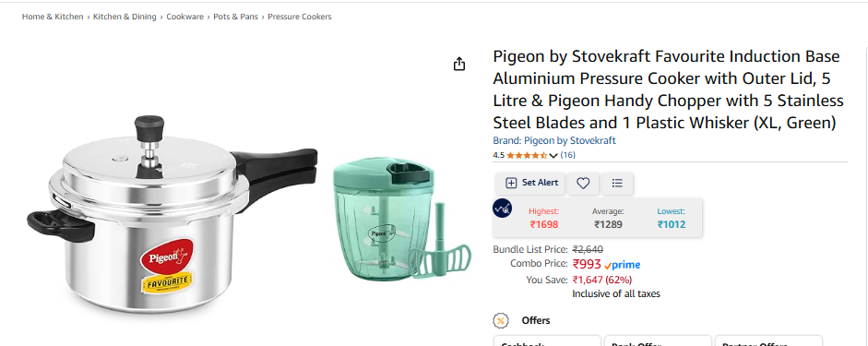Click the star rating icons
The width and height of the screenshot is (868, 346).
coord(527,156)
